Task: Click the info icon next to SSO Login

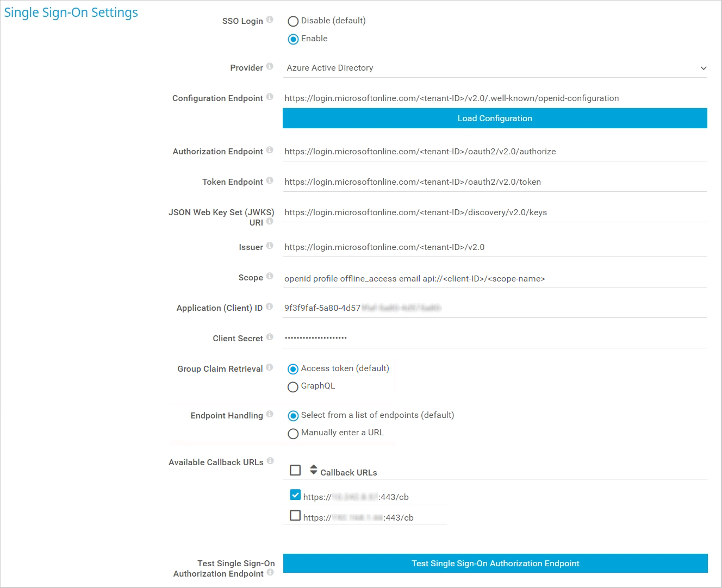Action: coord(270,20)
